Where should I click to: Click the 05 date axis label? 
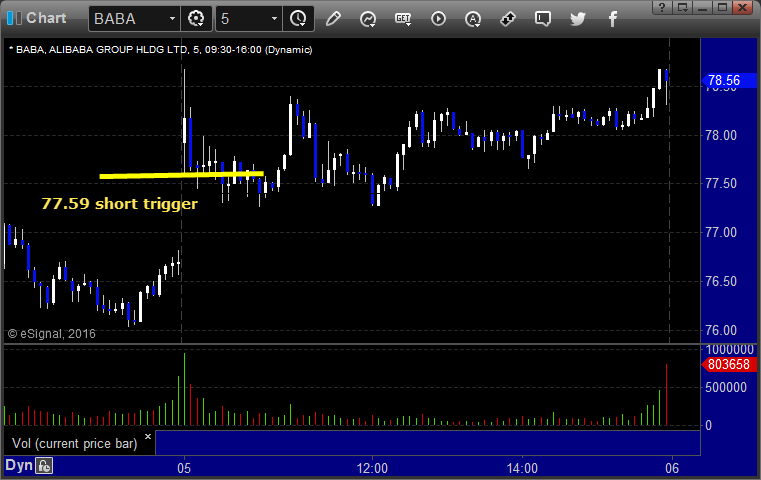pyautogui.click(x=184, y=468)
